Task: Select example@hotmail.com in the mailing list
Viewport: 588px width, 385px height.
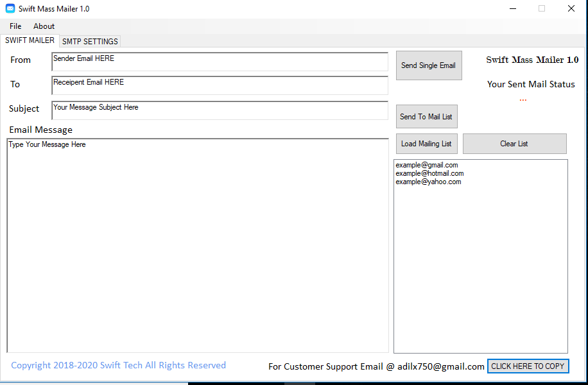Action: pos(429,173)
